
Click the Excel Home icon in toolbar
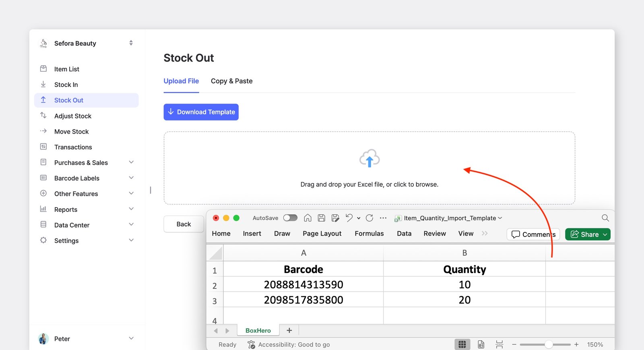click(308, 218)
